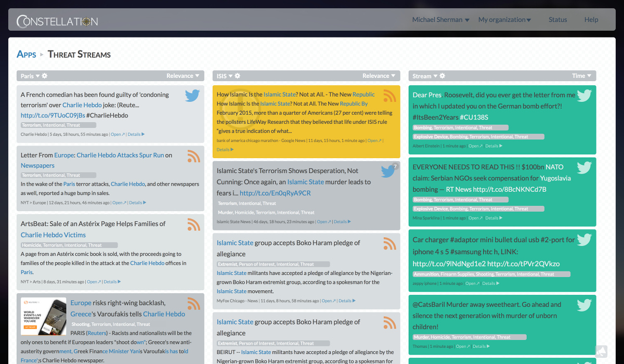
Task: Click gear icon in ISIS stream header
Action: [x=238, y=76]
